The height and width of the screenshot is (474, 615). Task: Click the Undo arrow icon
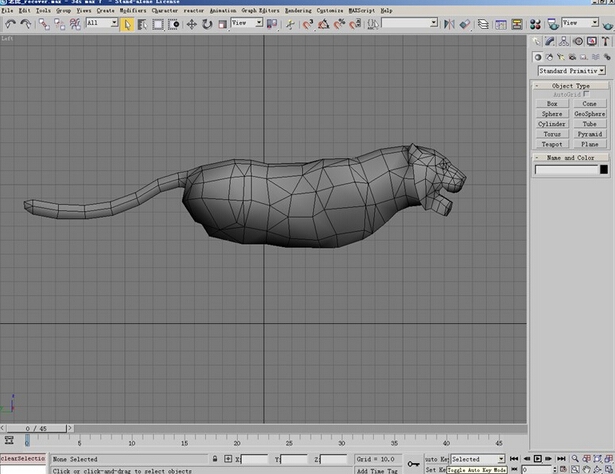pos(10,24)
